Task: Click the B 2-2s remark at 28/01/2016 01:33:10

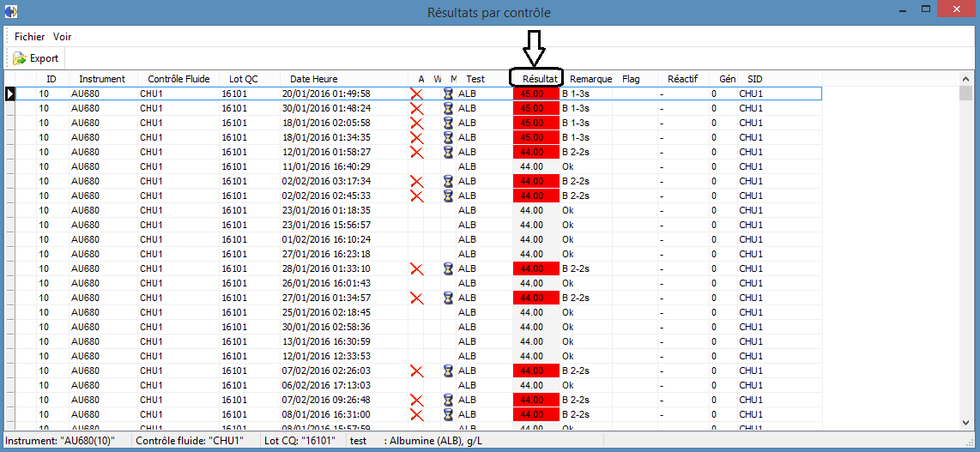Action: [x=577, y=268]
